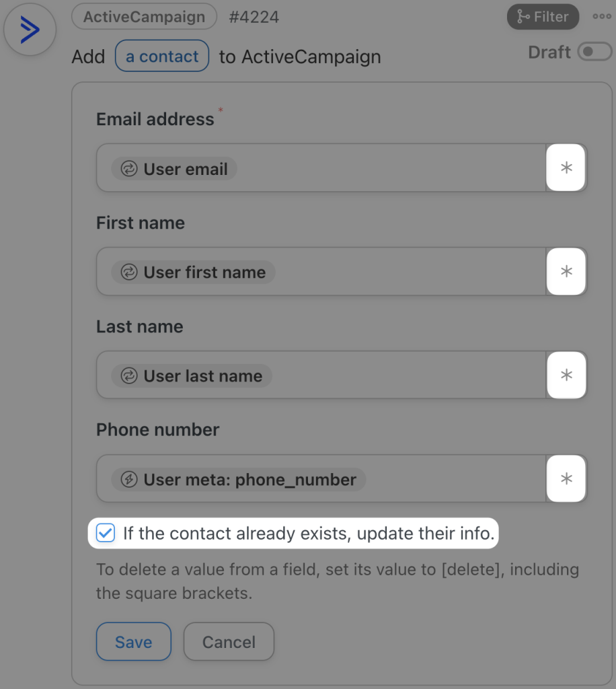Click the ActiveCampaign label pill
This screenshot has height=689, width=616.
(x=144, y=17)
